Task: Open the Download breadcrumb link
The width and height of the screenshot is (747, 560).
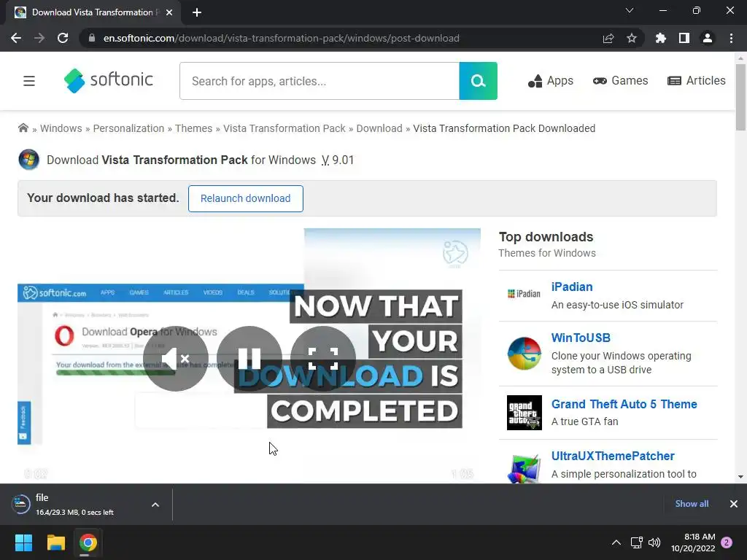Action: point(379,128)
